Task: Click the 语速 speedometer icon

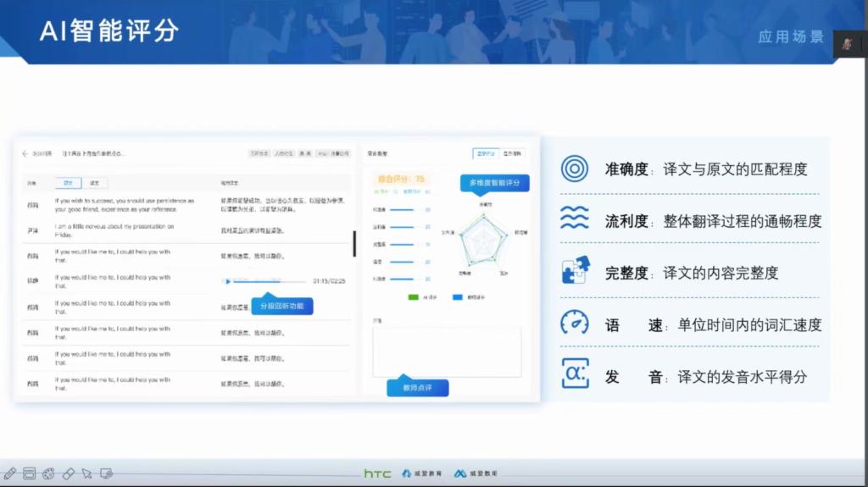Action: pos(575,323)
